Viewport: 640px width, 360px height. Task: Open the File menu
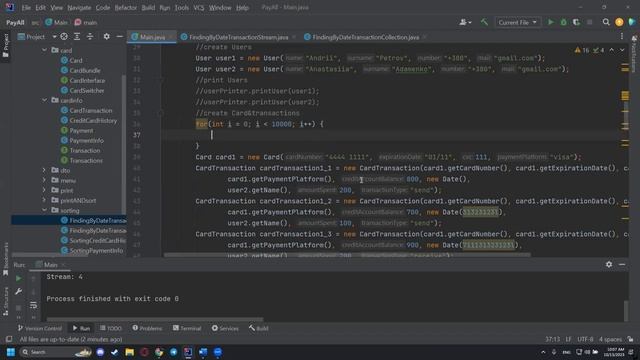click(26, 7)
